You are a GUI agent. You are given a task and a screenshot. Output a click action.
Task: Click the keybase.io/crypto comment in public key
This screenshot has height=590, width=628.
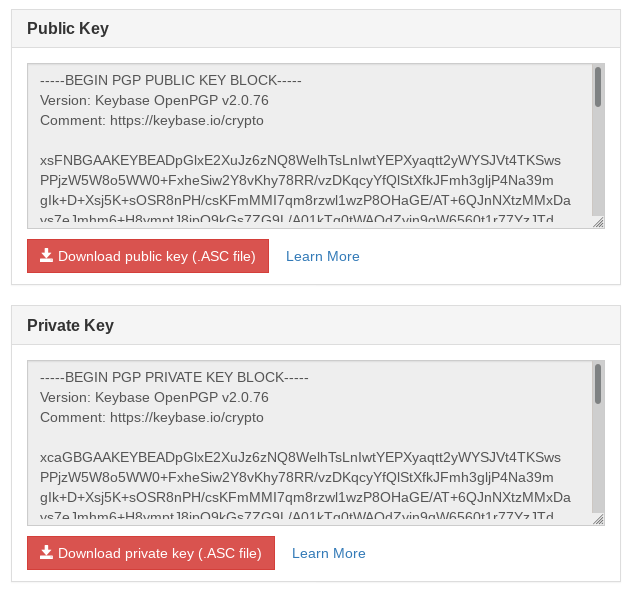coord(187,120)
